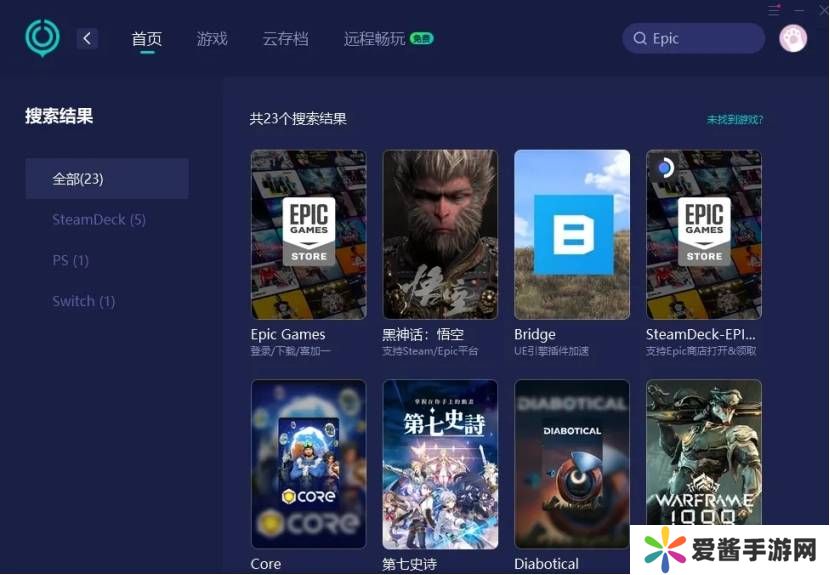
Task: Select the 黑神话：悟空 game cover
Action: click(x=440, y=235)
